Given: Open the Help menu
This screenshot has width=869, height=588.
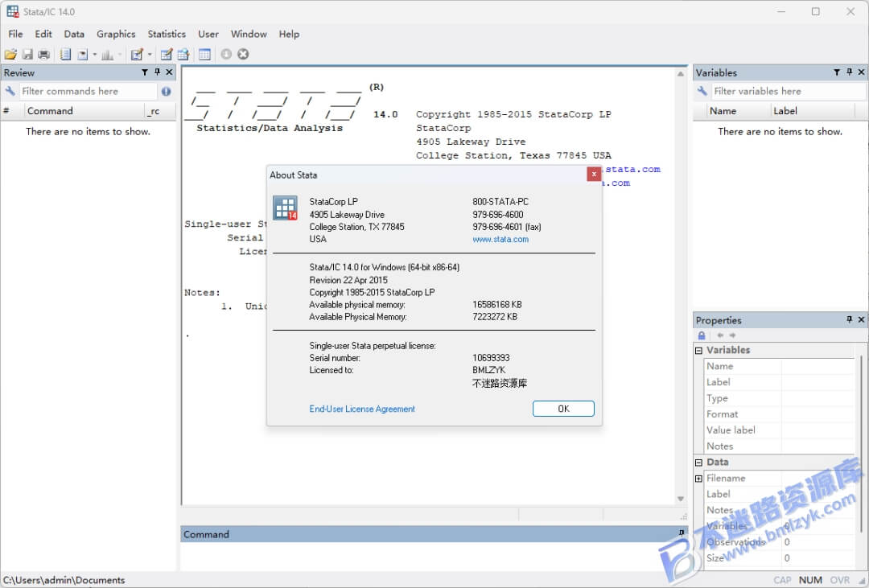Looking at the screenshot, I should pyautogui.click(x=289, y=34).
